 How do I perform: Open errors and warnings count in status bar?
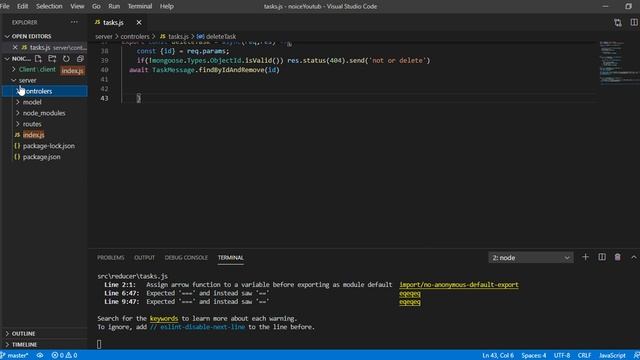point(64,355)
